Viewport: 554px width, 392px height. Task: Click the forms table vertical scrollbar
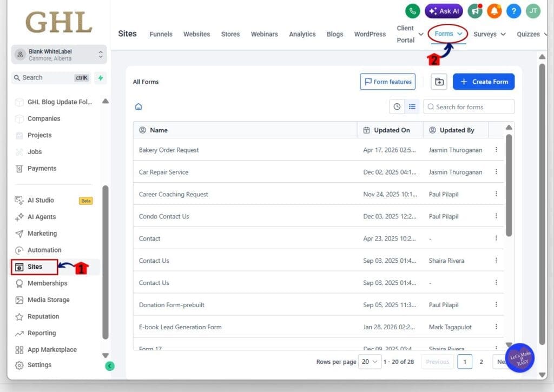(509, 185)
